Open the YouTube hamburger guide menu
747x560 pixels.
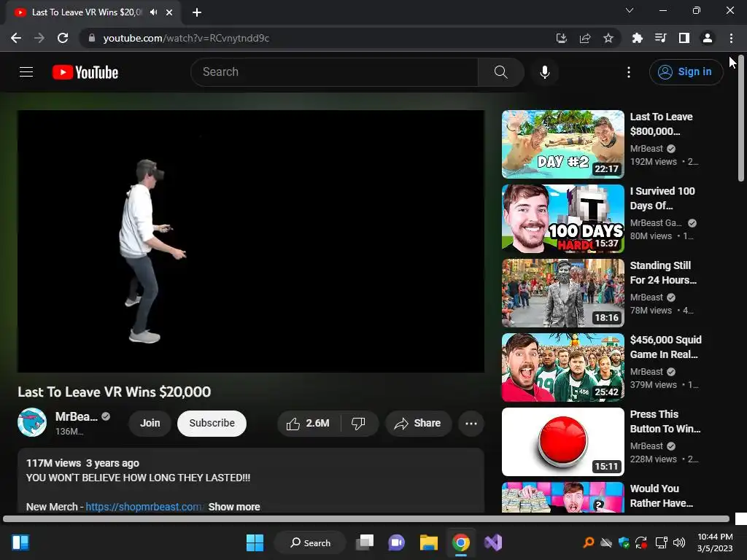(x=26, y=72)
